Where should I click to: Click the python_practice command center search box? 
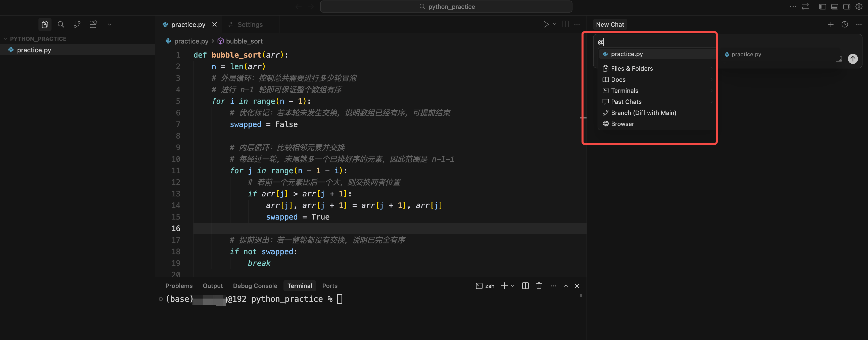click(446, 6)
